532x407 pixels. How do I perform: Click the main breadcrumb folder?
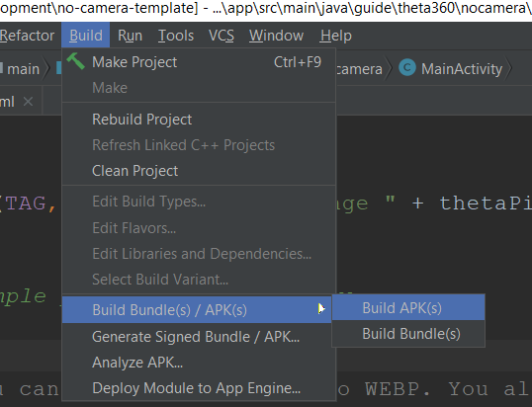pos(23,69)
